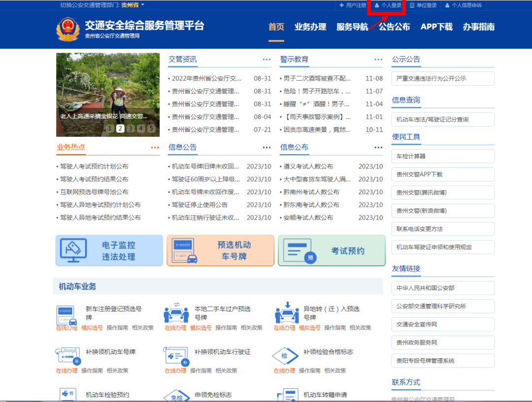Click the license plate pre-selection icon
The image size is (532, 402).
185,251
